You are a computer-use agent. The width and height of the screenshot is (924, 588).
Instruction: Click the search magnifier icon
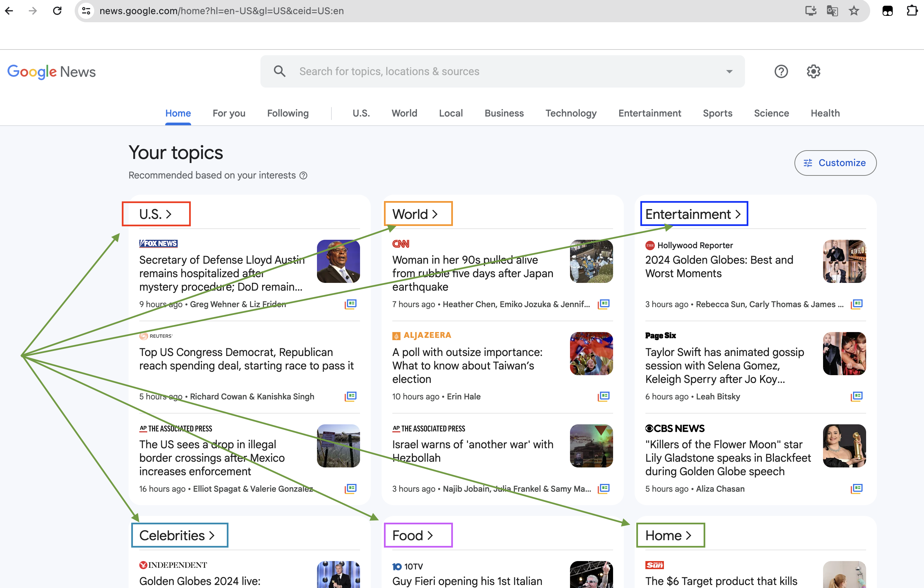[280, 71]
